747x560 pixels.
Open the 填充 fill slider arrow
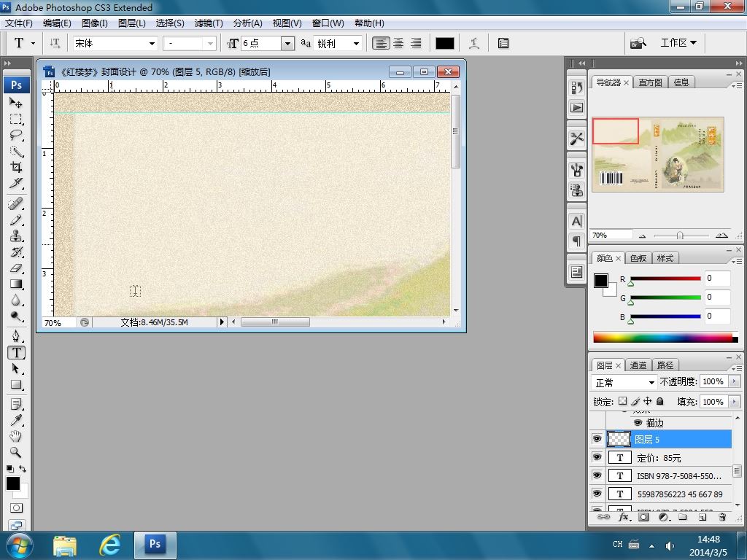click(734, 402)
